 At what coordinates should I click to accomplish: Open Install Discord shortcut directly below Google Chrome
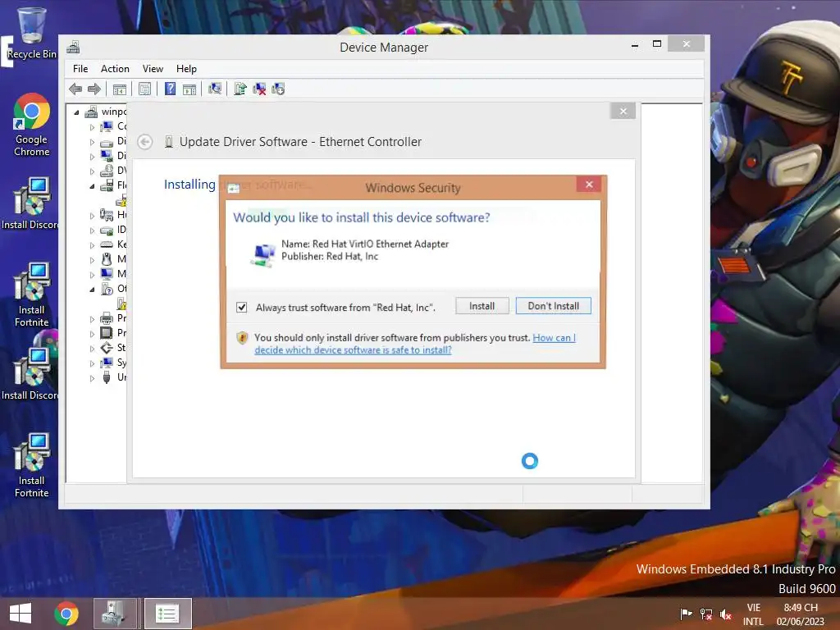click(30, 203)
